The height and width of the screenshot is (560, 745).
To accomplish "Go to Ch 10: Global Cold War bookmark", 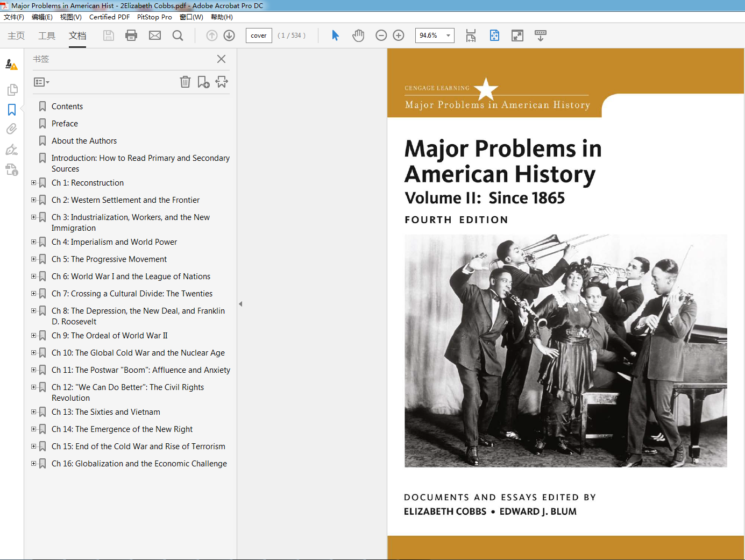I will click(x=138, y=353).
